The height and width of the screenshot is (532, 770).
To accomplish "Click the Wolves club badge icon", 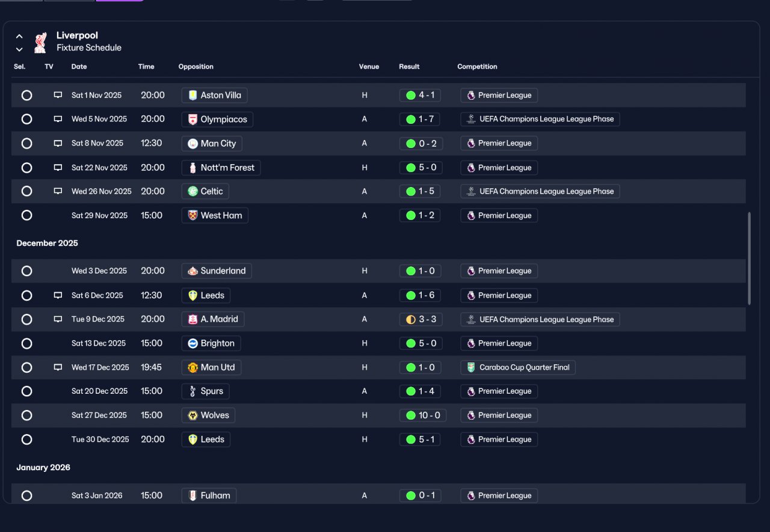I will pos(192,415).
